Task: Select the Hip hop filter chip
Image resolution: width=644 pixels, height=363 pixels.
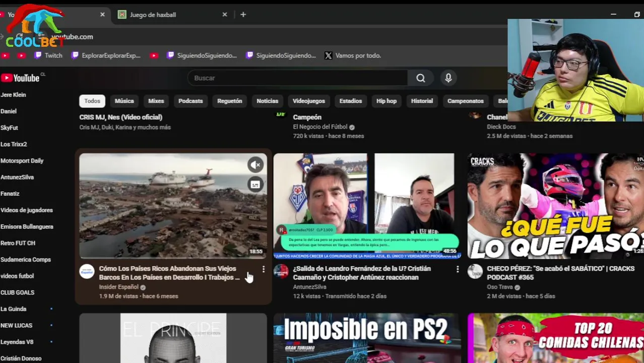Action: coord(387,101)
